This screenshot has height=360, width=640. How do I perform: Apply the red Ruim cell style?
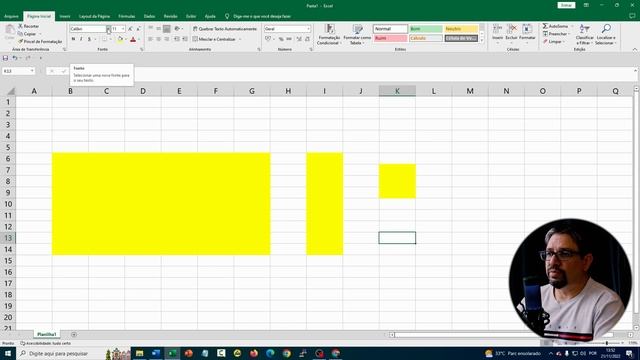[x=390, y=38]
